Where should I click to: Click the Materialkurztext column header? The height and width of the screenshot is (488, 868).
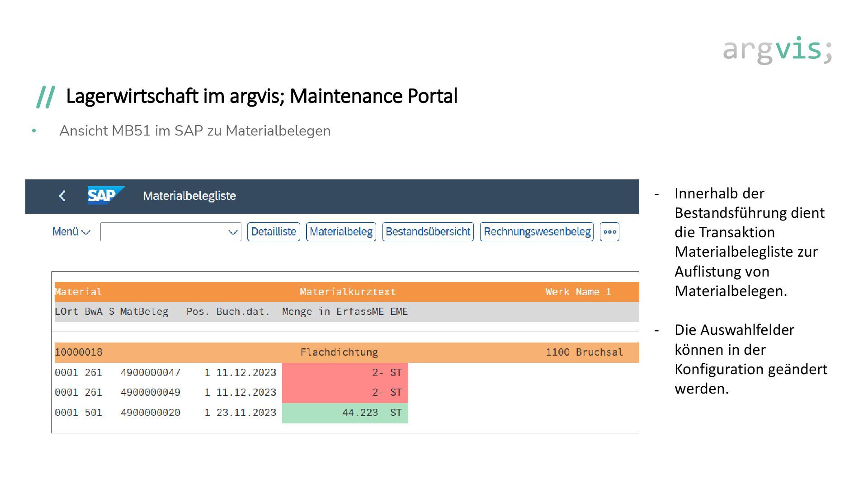pos(348,292)
